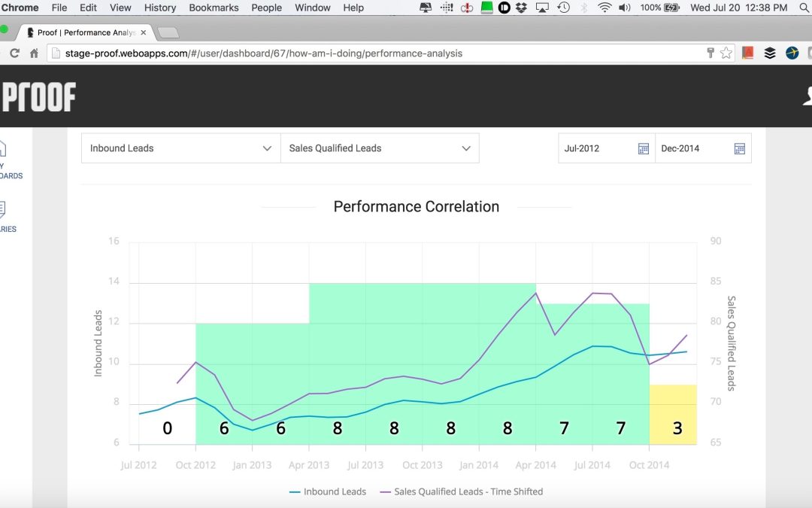Image resolution: width=812 pixels, height=508 pixels.
Task: Click green square menu bar icon
Action: [486, 8]
